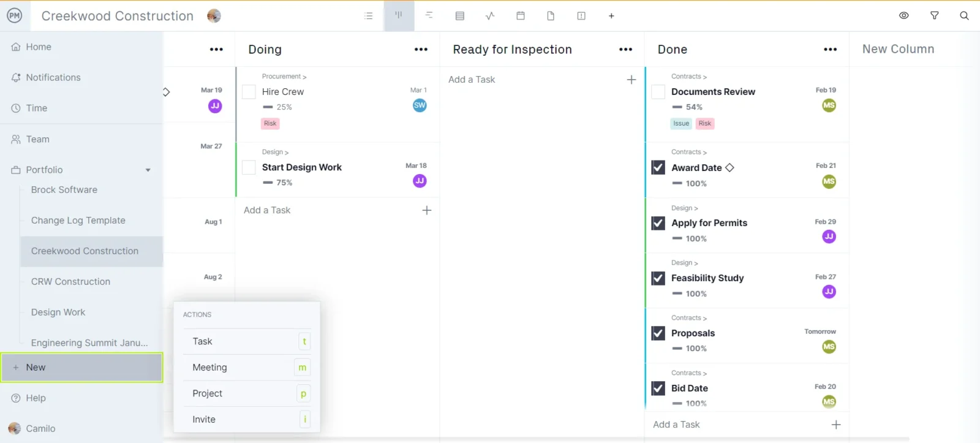980x443 pixels.
Task: Open the dashboard pulse icon
Action: pos(490,16)
